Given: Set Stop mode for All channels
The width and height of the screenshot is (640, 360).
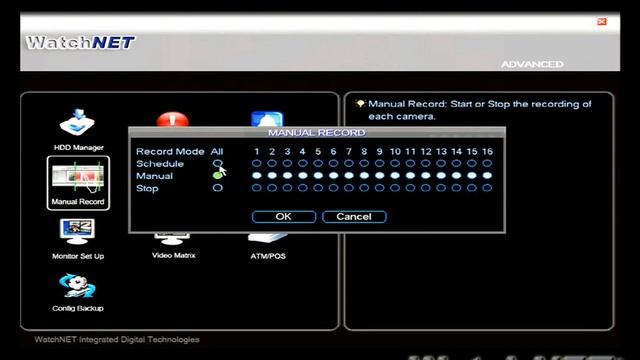Looking at the screenshot, I should pos(218,188).
